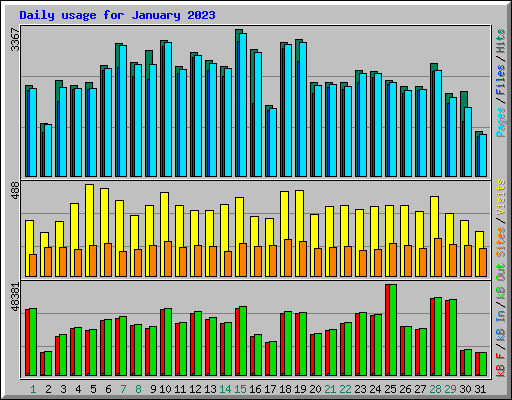Image resolution: width=512 pixels, height=400 pixels.
Task: Click day 7 on the x-axis
Action: click(x=123, y=389)
